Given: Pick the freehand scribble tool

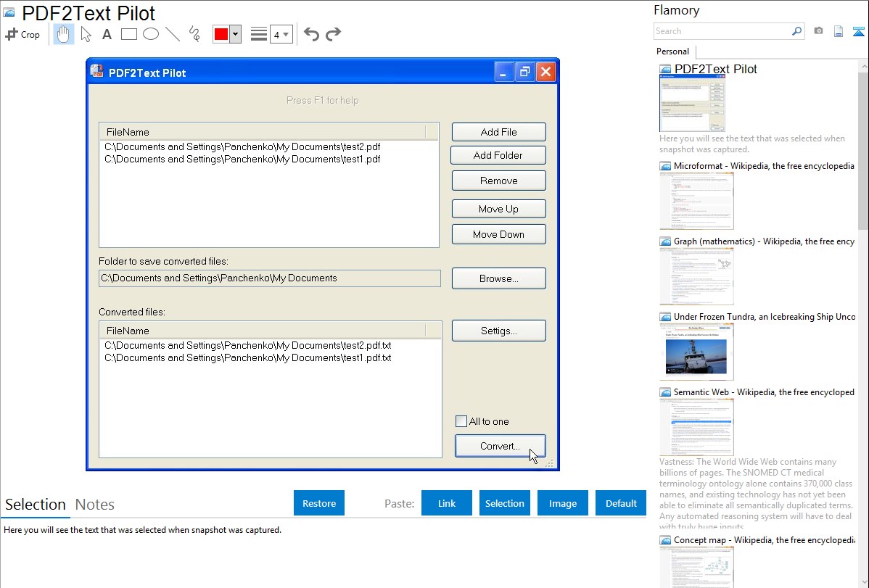Looking at the screenshot, I should click(194, 34).
